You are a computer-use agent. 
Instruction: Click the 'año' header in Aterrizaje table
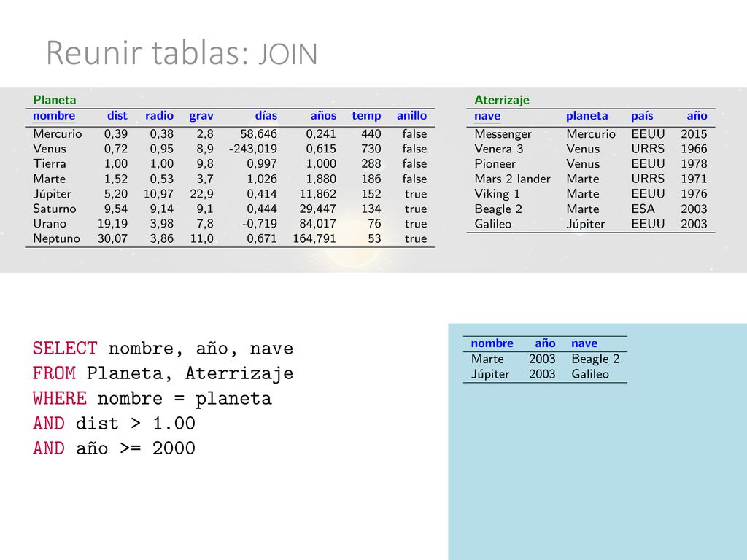(x=697, y=115)
